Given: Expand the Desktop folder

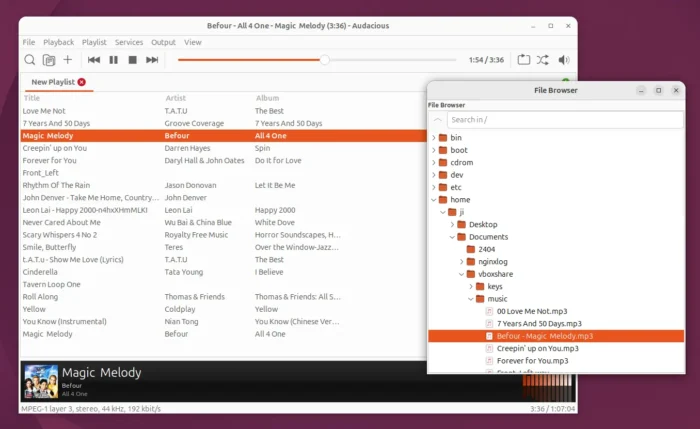Looking at the screenshot, I should click(452, 225).
